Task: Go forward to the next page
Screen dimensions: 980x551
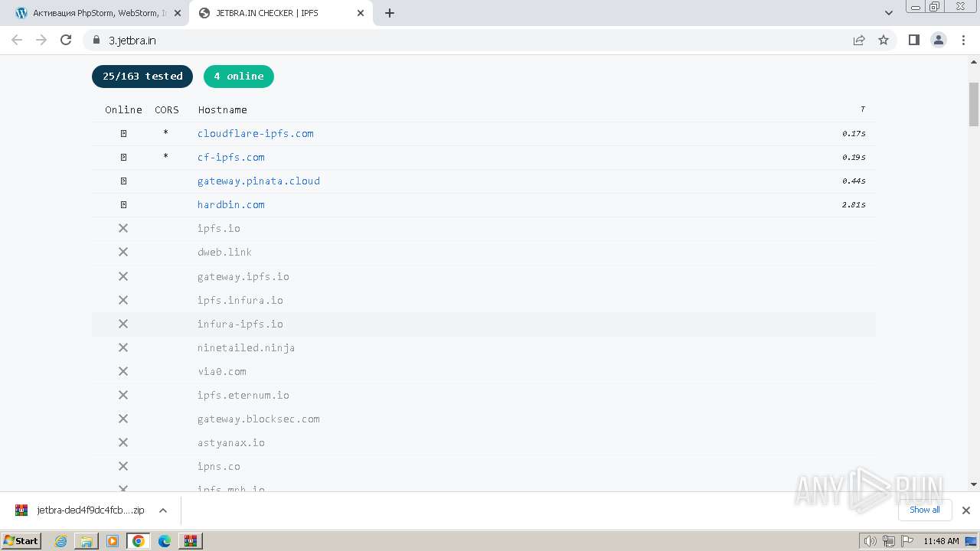Action: [x=41, y=40]
